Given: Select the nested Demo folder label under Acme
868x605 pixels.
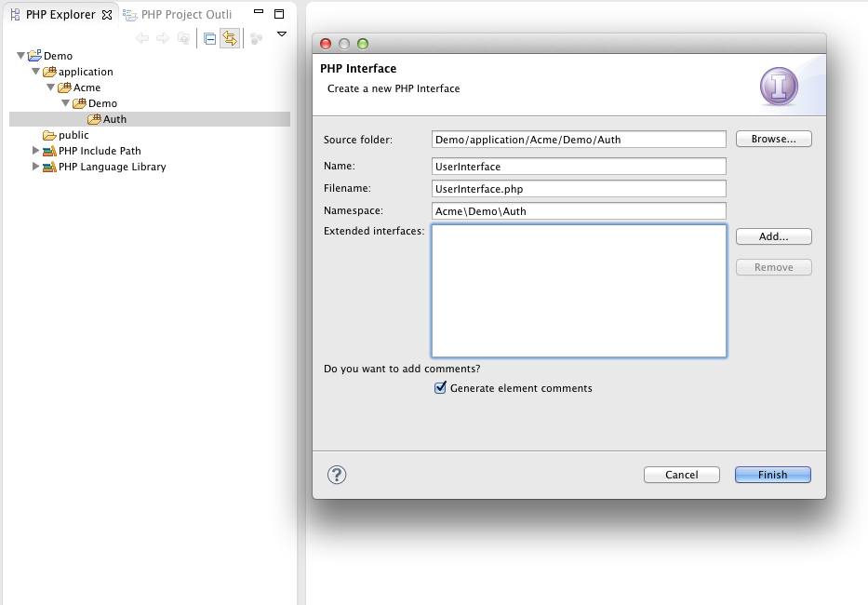Looking at the screenshot, I should point(102,103).
